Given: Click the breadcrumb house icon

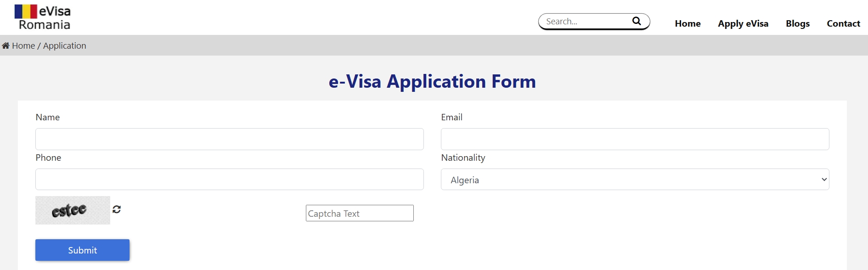Looking at the screenshot, I should [6, 46].
